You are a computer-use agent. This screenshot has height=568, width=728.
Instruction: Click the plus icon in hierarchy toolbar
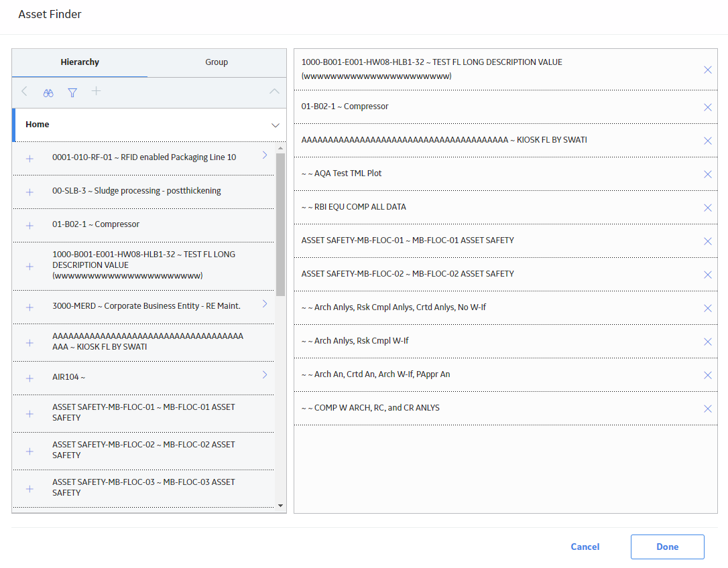[x=96, y=91]
